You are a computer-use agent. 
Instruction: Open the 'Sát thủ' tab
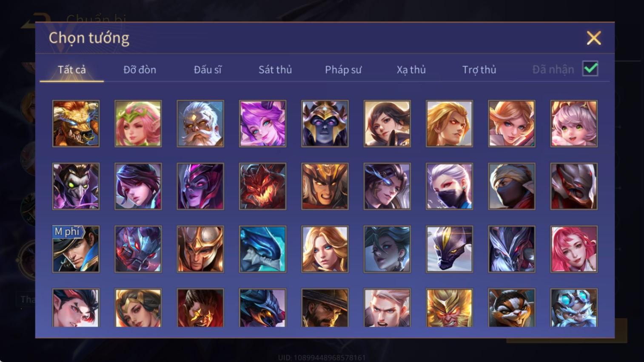tap(275, 70)
